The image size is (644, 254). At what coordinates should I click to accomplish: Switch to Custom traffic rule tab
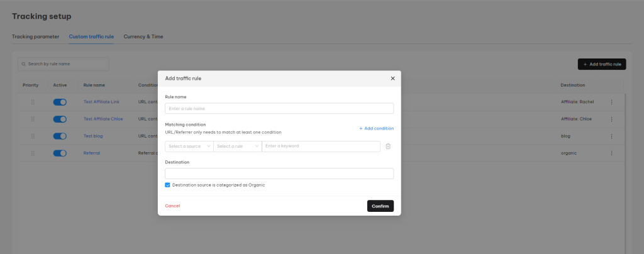(91, 36)
